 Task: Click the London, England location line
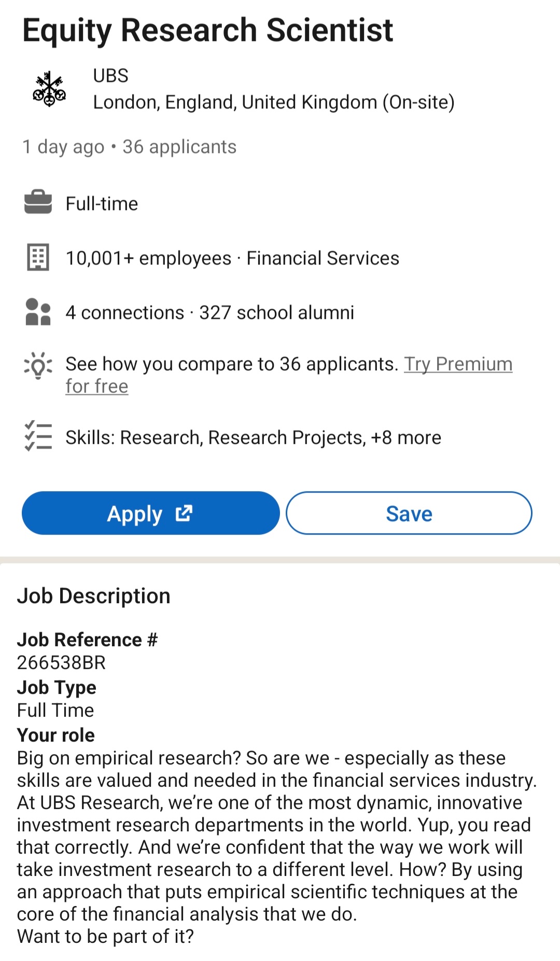click(x=273, y=102)
